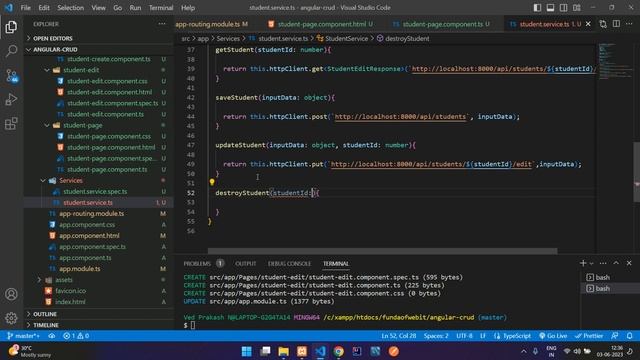This screenshot has height=360, width=640.
Task: Open the customize layout button
Action: pyautogui.click(x=577, y=8)
